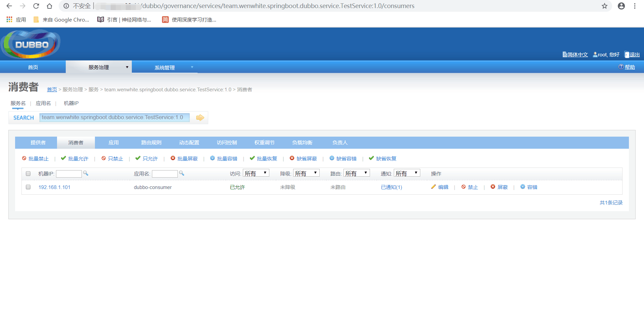
Task: Click the search arrow go icon
Action: pos(200,117)
